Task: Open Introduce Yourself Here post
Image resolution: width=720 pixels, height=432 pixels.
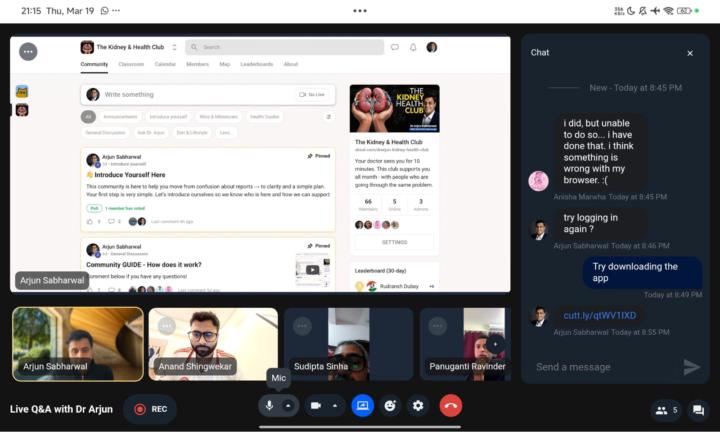Action: tap(129, 175)
